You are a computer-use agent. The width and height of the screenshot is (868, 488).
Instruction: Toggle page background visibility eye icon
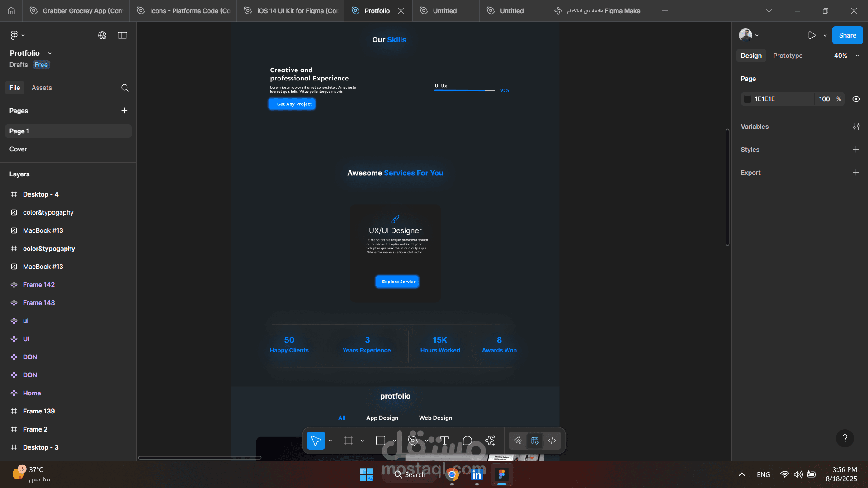(x=856, y=99)
